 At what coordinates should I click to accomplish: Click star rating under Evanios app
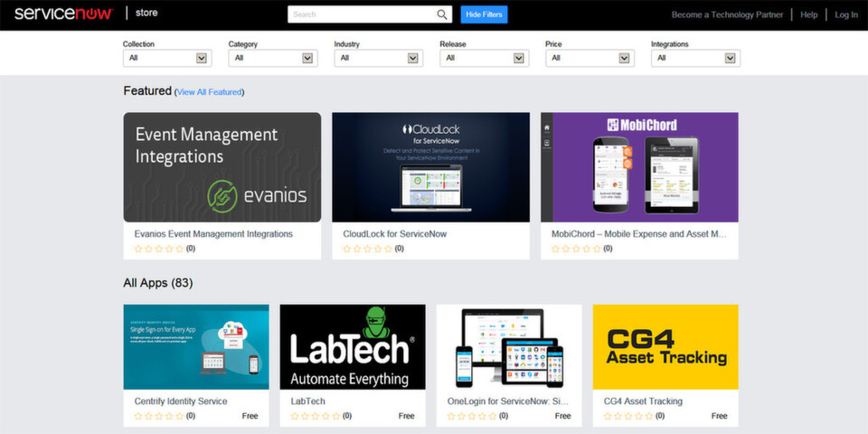click(x=159, y=250)
